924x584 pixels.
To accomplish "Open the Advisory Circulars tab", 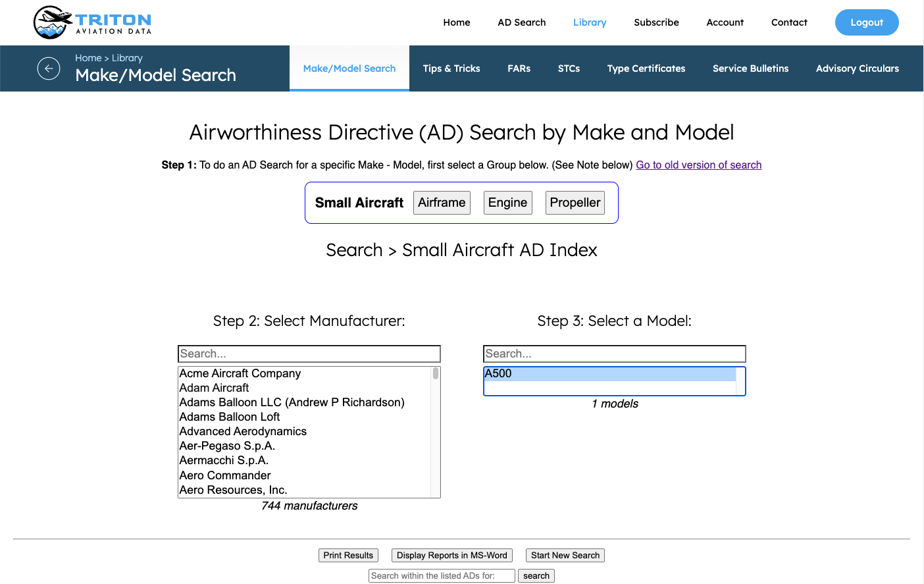I will click(x=858, y=68).
